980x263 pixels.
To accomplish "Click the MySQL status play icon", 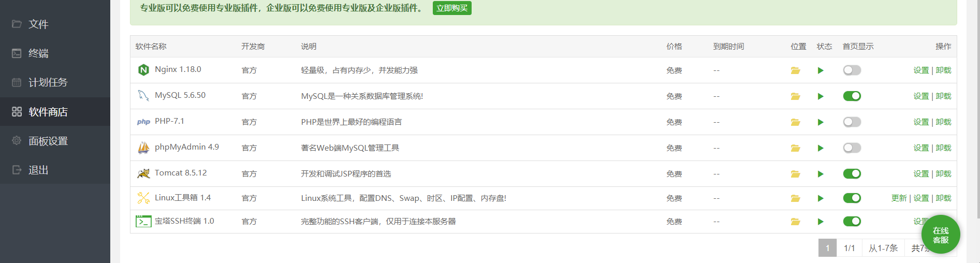I will pyautogui.click(x=821, y=96).
